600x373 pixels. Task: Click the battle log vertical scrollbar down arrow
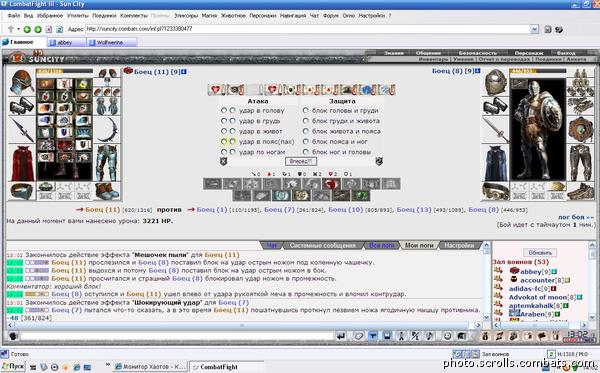click(x=486, y=317)
